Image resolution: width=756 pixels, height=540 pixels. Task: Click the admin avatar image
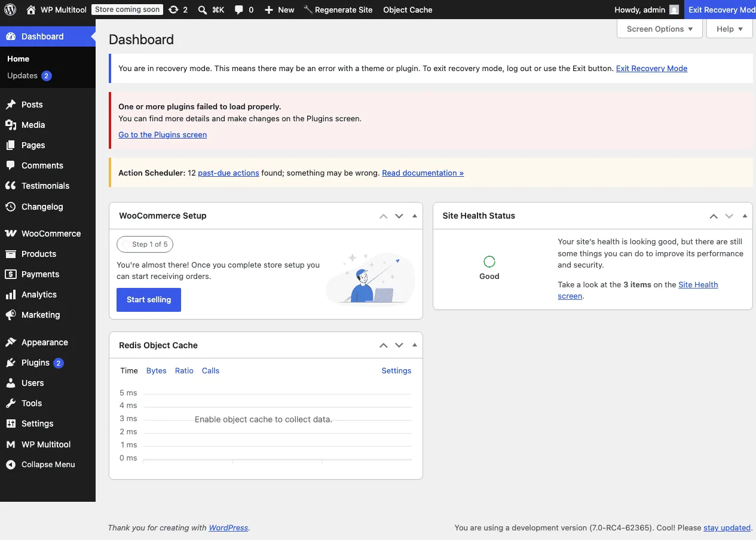click(674, 10)
